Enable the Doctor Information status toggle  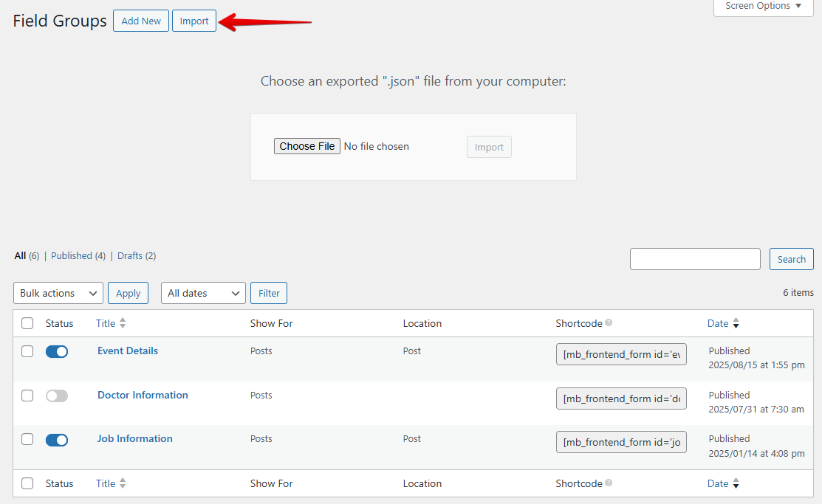[57, 396]
